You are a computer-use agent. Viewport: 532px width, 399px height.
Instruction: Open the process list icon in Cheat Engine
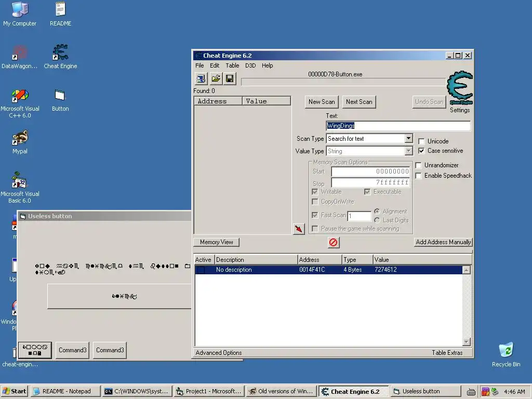click(201, 79)
